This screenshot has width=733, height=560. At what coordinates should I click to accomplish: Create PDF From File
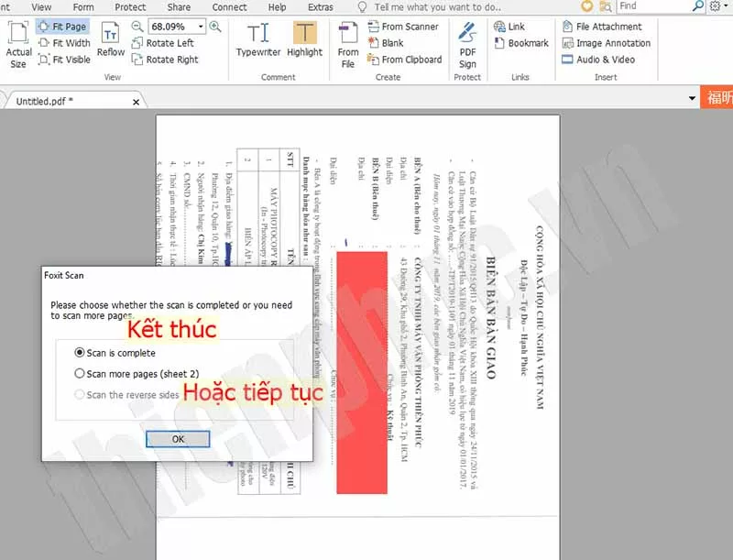point(348,44)
